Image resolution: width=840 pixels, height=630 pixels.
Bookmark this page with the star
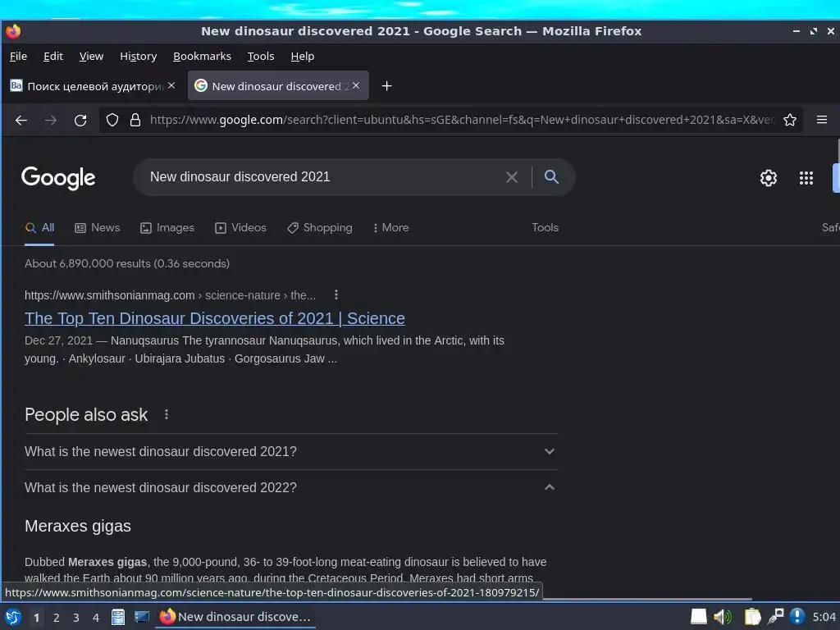point(790,120)
